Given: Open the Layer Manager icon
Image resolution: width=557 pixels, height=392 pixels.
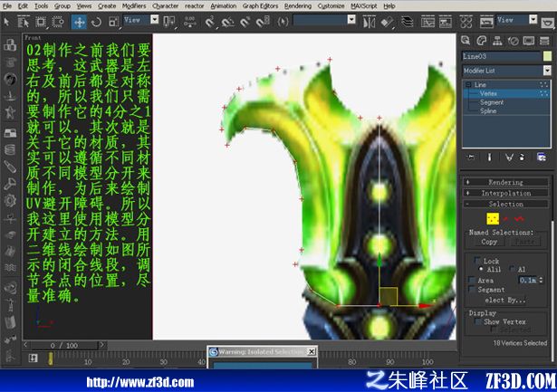Looking at the screenshot, I should pyautogui.click(x=408, y=23).
